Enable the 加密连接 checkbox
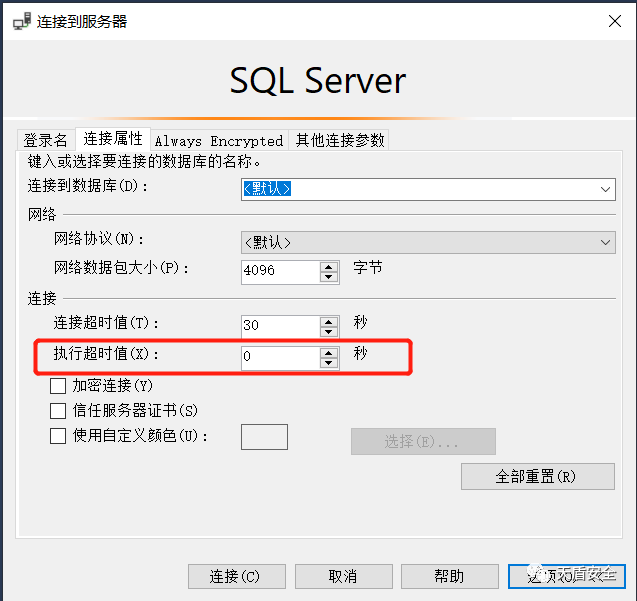 click(58, 386)
